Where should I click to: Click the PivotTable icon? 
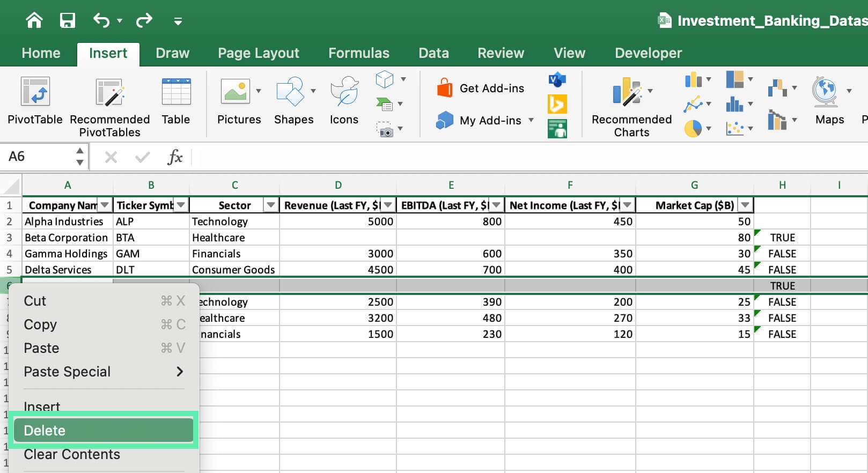point(35,92)
